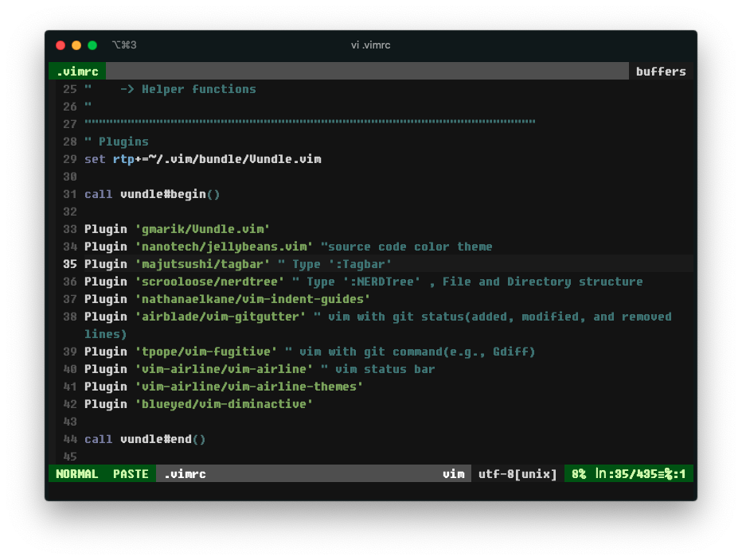
Task: Click the 'vi .vimrc' window title
Action: click(370, 45)
